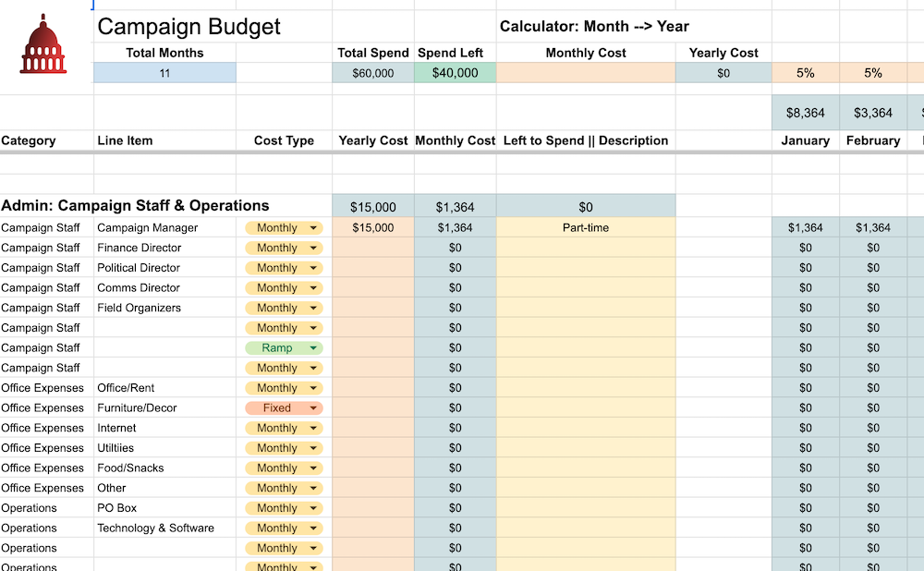Select the $8,364 January total cell
This screenshot has height=571, width=924.
pos(805,111)
